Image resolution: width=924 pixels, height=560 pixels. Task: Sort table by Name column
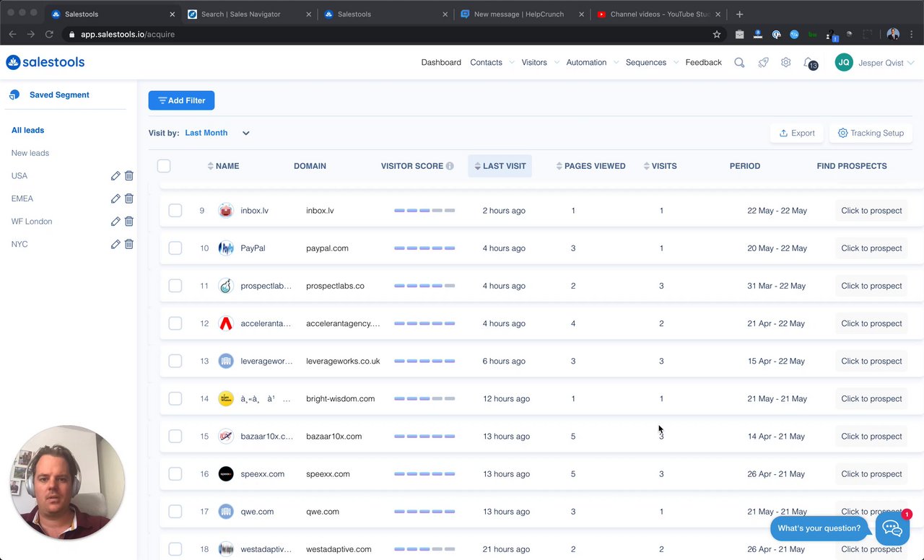(x=223, y=166)
